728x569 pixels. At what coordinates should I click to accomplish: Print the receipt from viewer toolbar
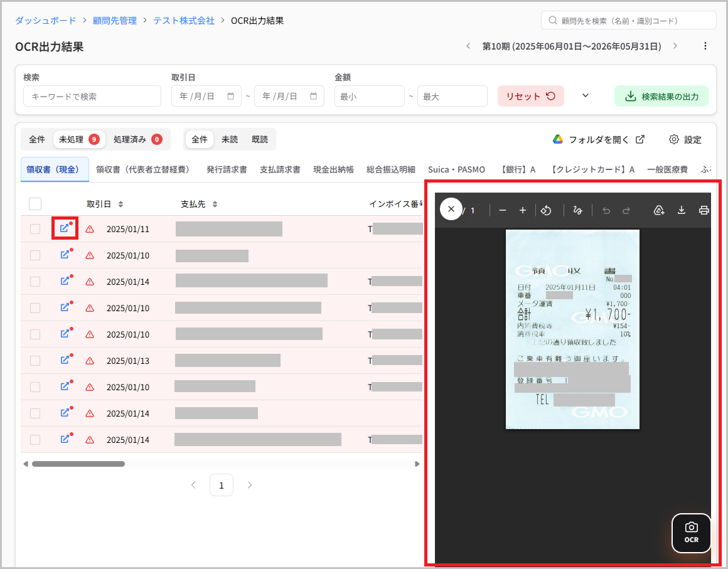(x=704, y=210)
